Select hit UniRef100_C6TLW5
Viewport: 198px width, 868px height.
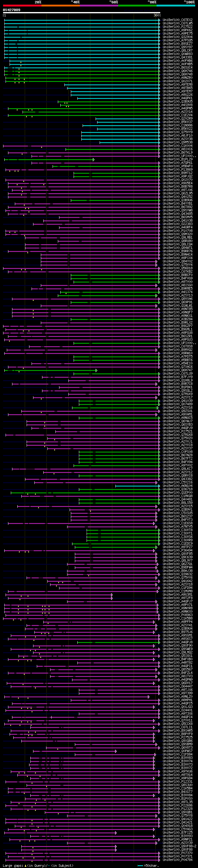[x=178, y=23]
